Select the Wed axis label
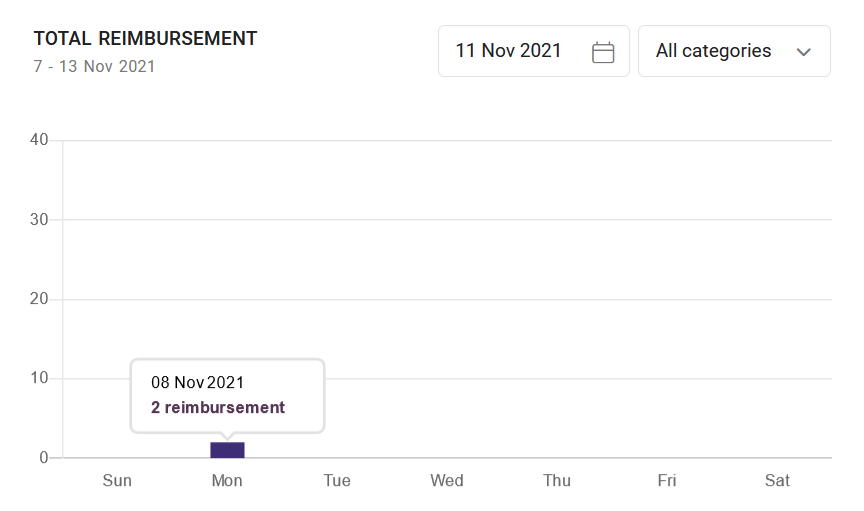Screen dimensions: 864x511 pyautogui.click(x=447, y=481)
